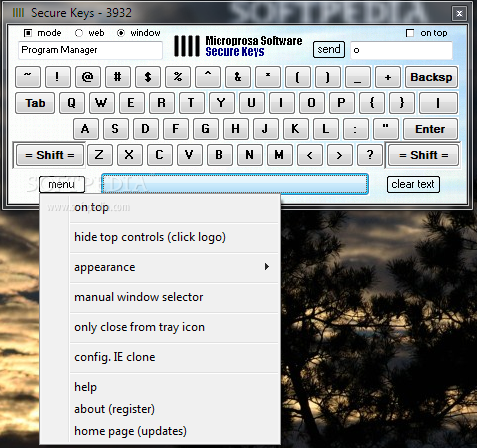
Task: Click the A key
Action: point(86,129)
